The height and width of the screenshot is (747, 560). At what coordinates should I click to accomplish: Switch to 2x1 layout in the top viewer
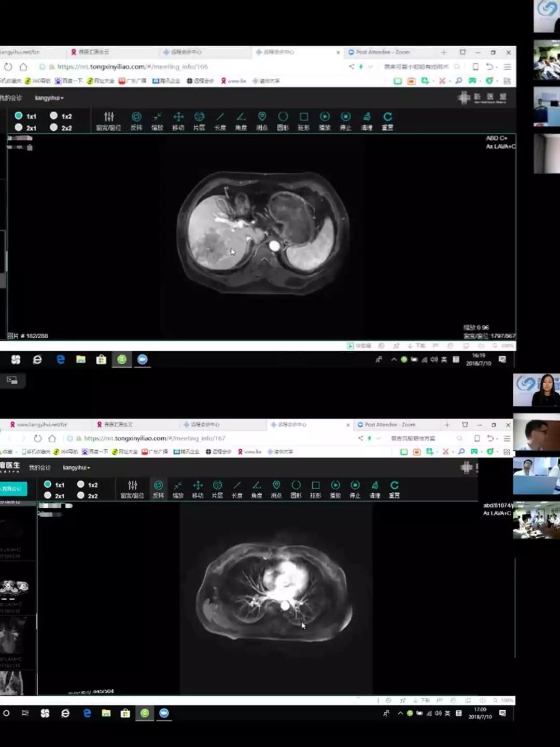click(25, 128)
